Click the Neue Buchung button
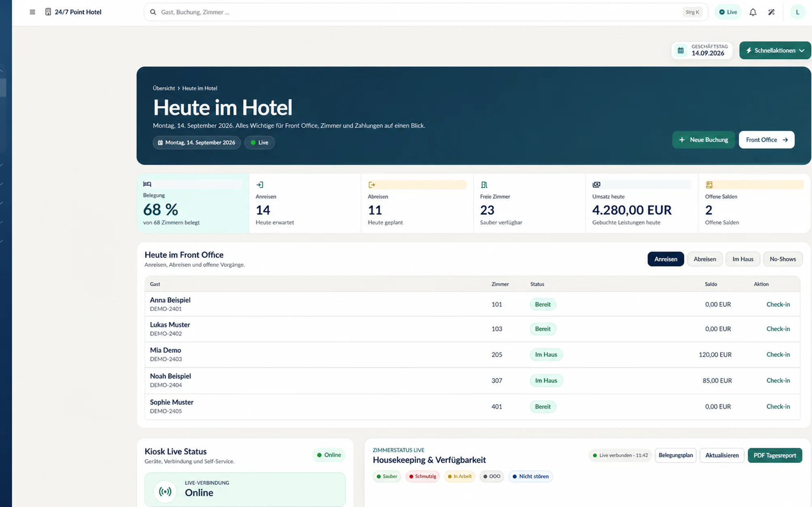 703,140
